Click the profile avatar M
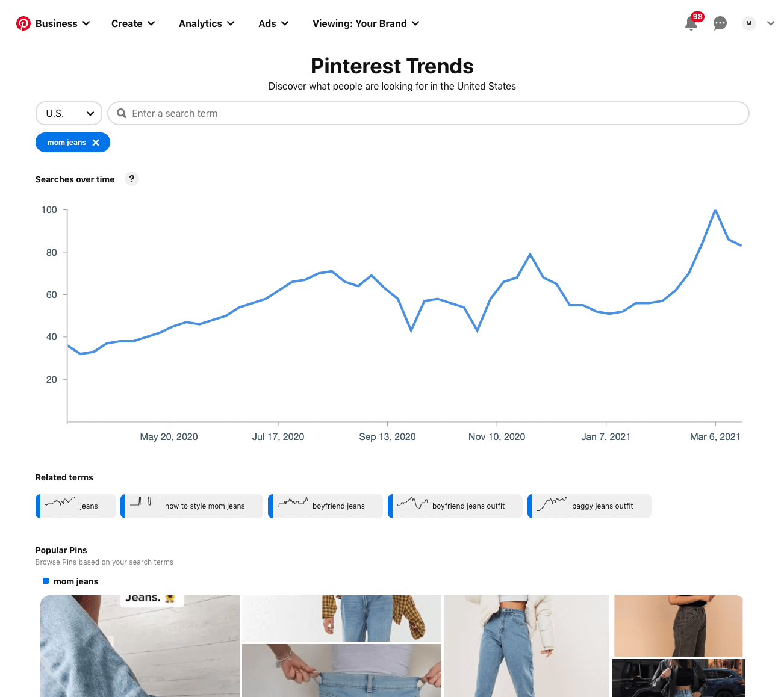 [749, 23]
